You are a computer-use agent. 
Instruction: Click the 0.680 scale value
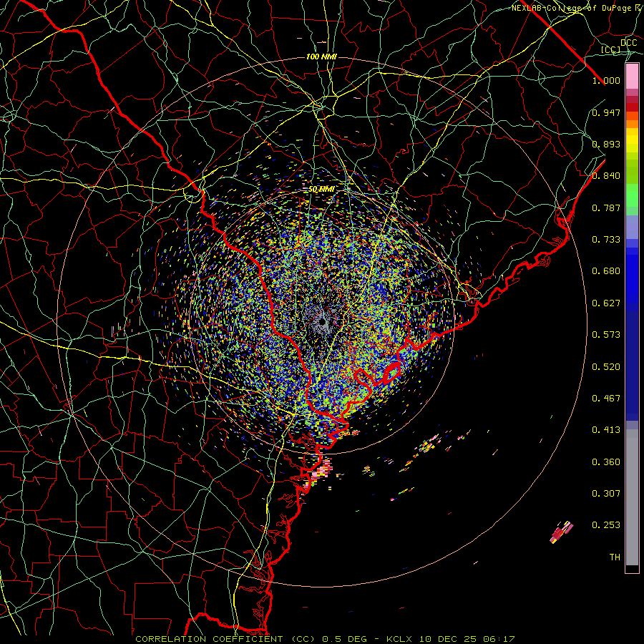(606, 271)
